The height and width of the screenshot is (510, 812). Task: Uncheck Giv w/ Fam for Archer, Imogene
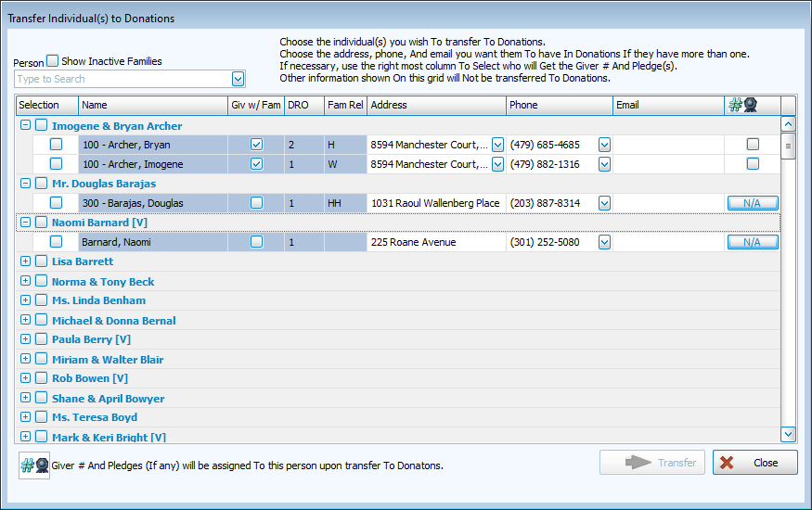(x=256, y=164)
